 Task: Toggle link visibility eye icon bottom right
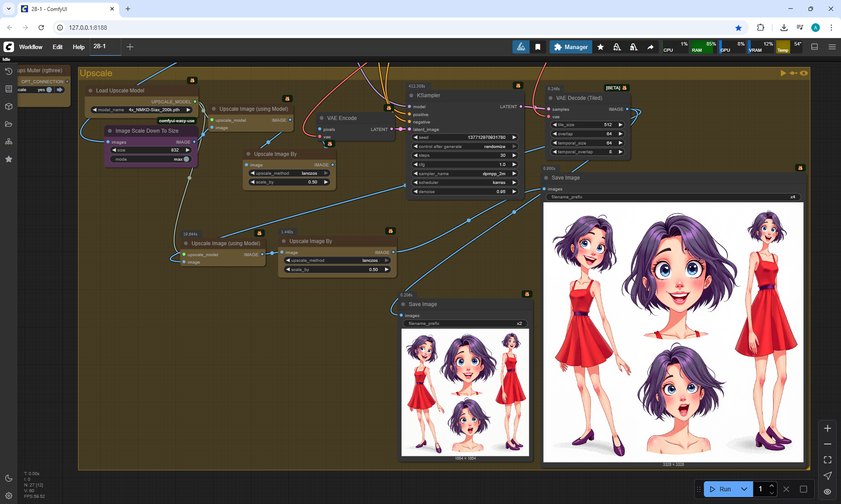coord(827,492)
